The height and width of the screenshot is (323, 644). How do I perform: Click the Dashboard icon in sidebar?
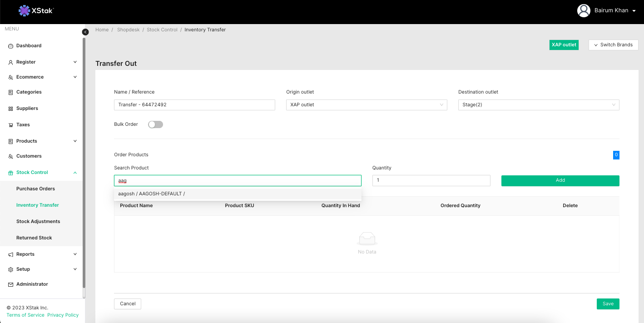11,46
